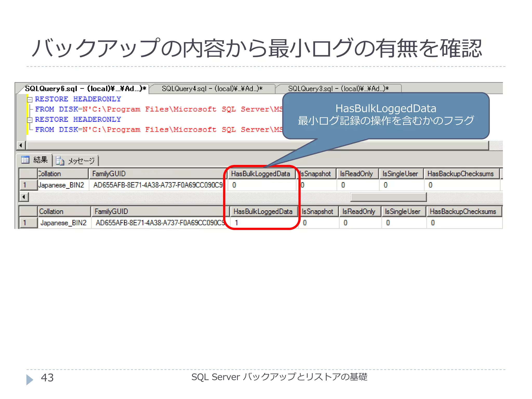Collapse the second RESTORE HEADERONLY block
Viewport: 532px width, 399px height.
(30, 120)
